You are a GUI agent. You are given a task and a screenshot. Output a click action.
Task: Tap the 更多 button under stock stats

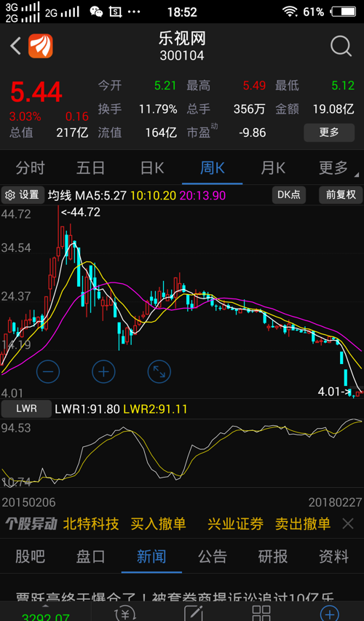(x=329, y=132)
